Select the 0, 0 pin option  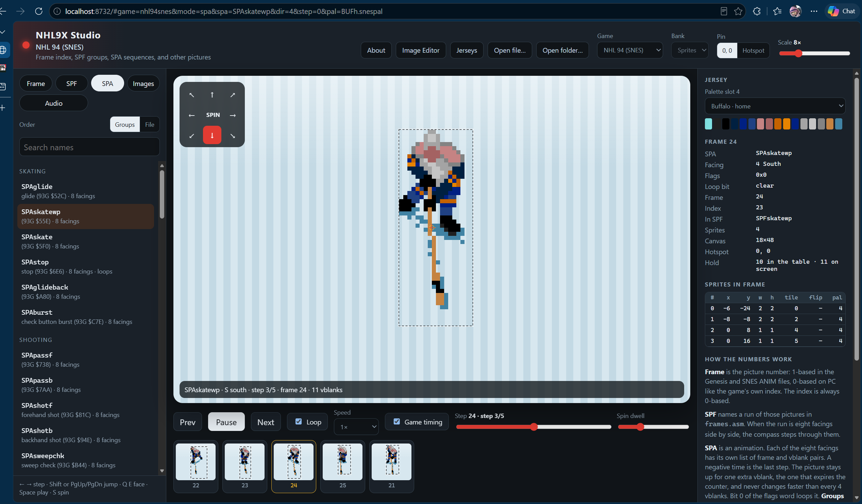point(727,51)
